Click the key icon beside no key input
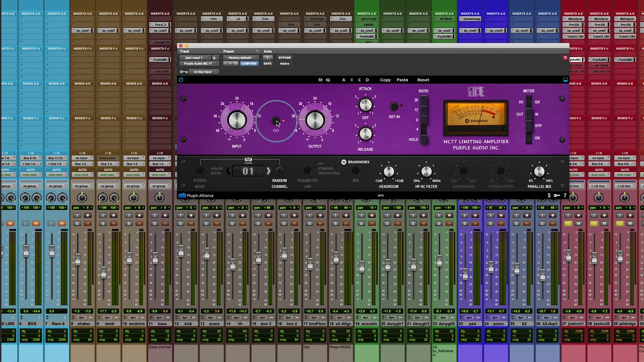Image resolution: width=644 pixels, height=362 pixels. [184, 71]
